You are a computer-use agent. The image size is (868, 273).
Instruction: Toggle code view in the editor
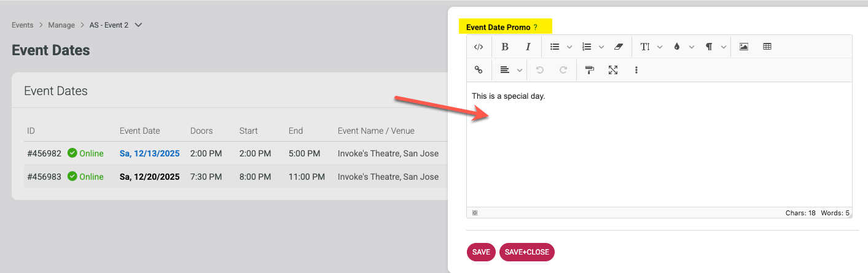(479, 47)
